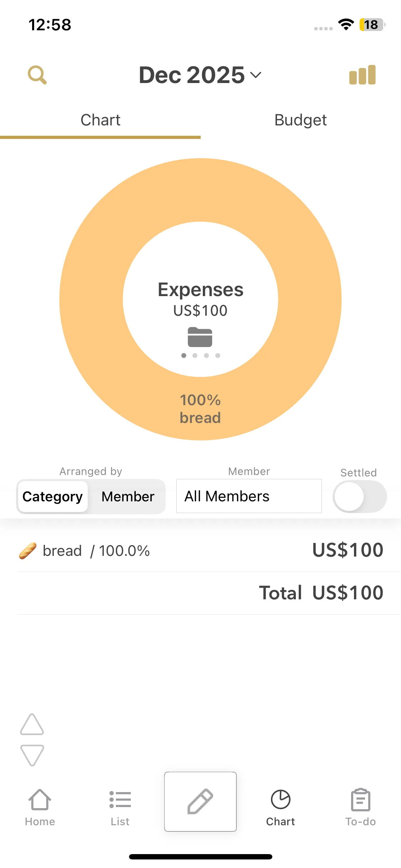
Task: Tap the up triangle arrow
Action: pyautogui.click(x=32, y=725)
